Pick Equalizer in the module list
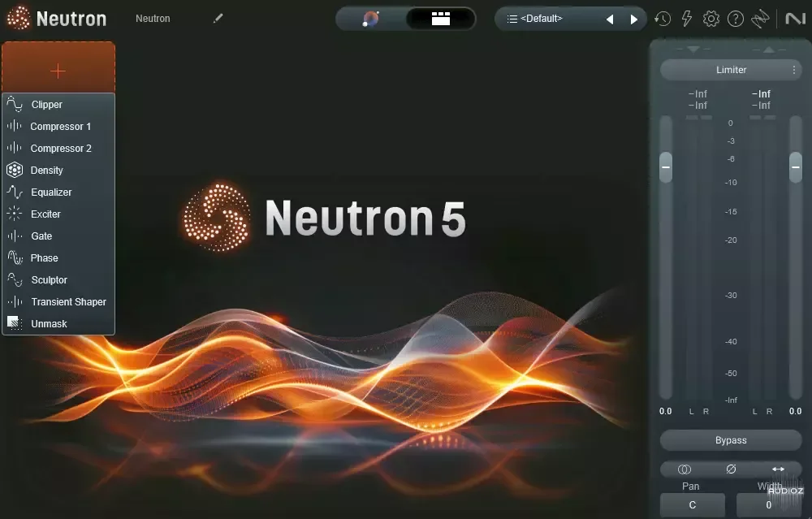The height and width of the screenshot is (519, 812). [x=58, y=192]
